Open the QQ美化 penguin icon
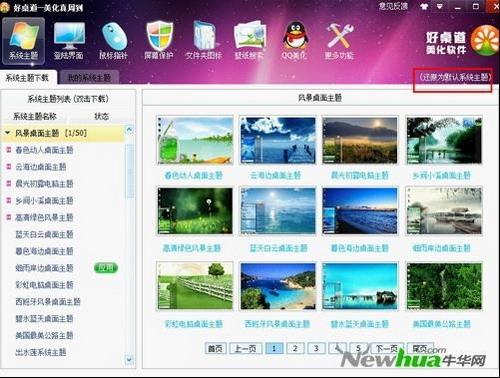The image size is (500, 378). coord(295,41)
